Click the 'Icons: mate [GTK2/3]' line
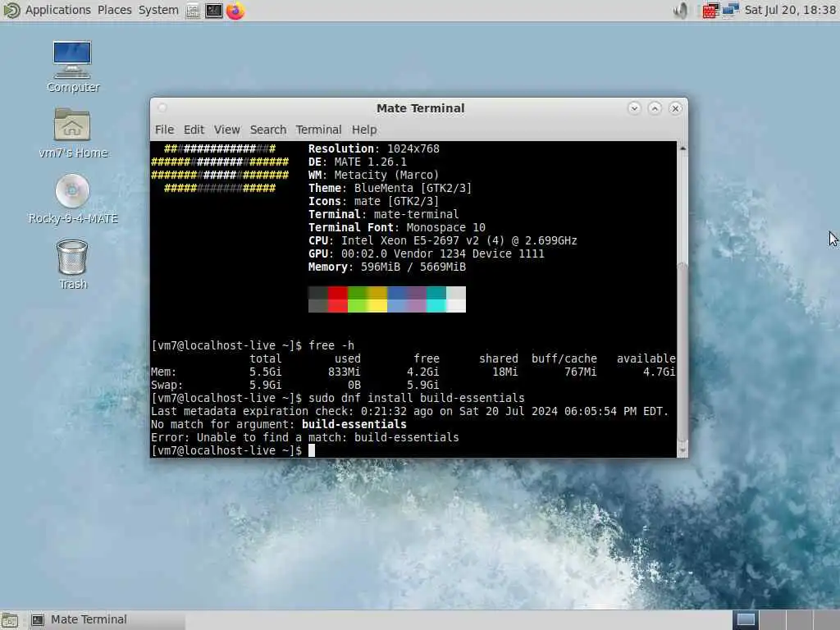The height and width of the screenshot is (630, 840). [x=373, y=201]
